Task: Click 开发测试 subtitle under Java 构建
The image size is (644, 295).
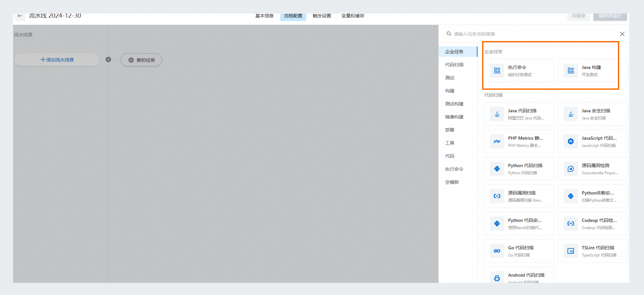Action: tap(589, 74)
